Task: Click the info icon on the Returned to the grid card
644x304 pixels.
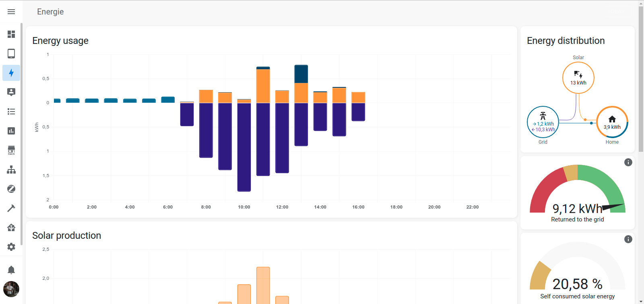Action: (628, 162)
